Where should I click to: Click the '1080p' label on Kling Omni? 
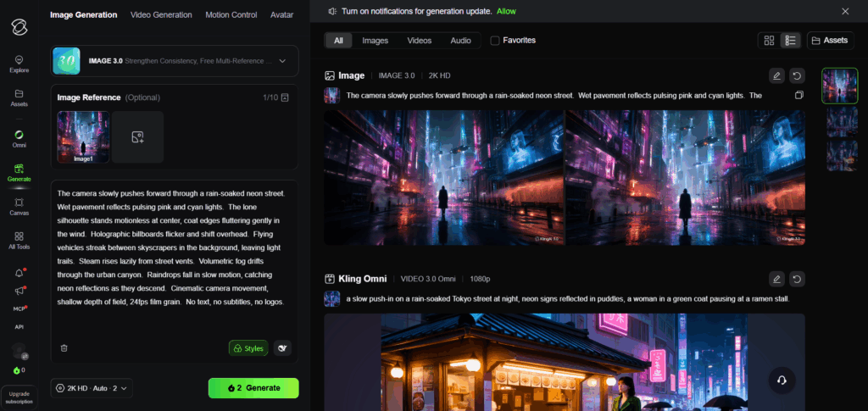tap(480, 279)
